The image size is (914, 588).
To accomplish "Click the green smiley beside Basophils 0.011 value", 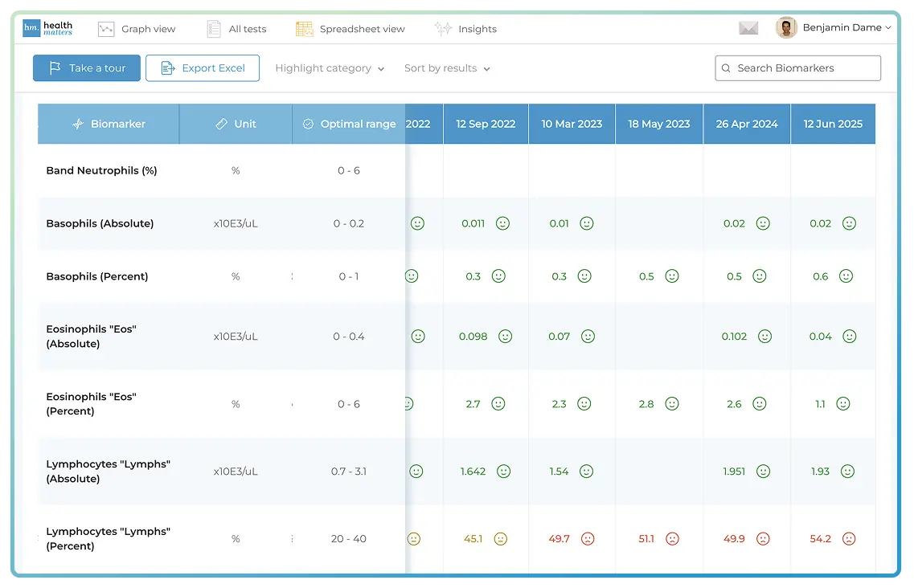I will 502,223.
